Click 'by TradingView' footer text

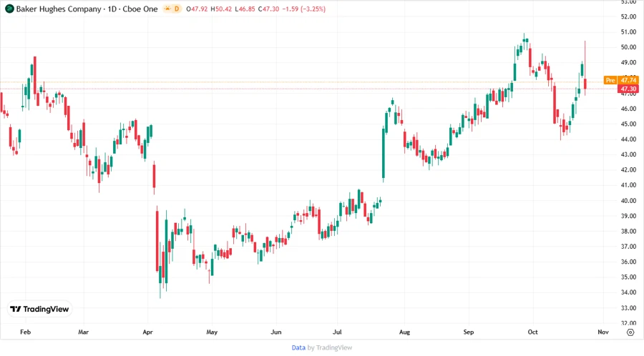click(x=330, y=348)
